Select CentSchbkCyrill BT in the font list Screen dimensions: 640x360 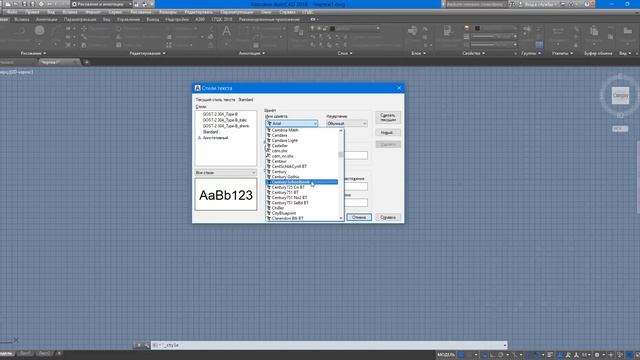pyautogui.click(x=302, y=167)
